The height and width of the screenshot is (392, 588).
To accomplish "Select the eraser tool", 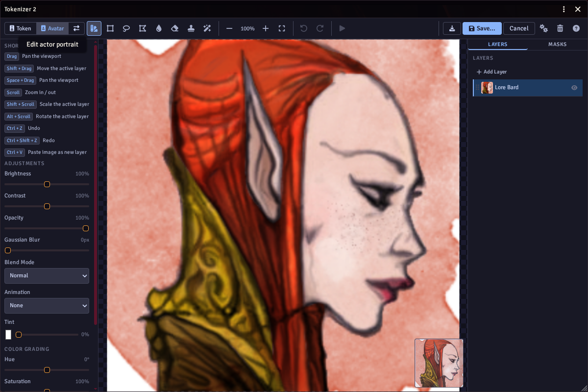I will click(x=175, y=28).
